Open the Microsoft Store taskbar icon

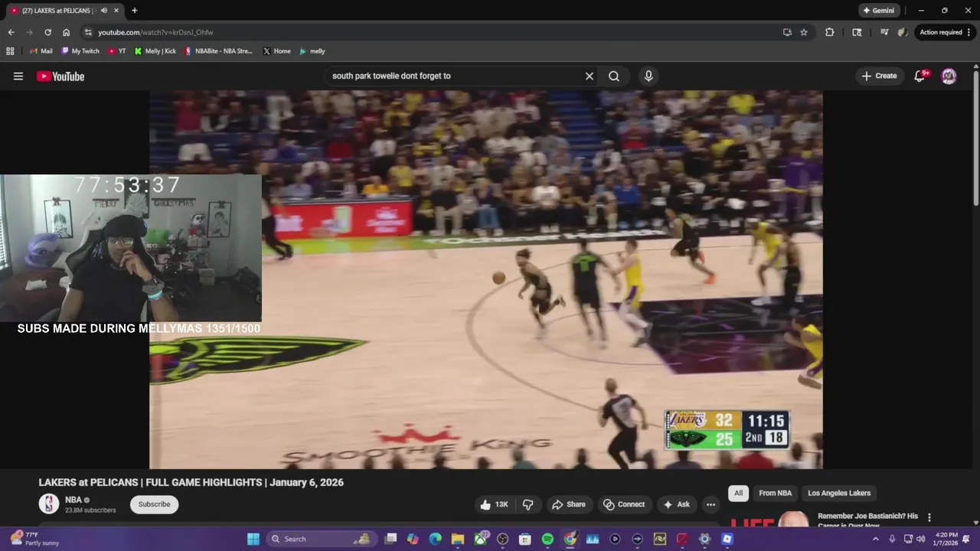tap(525, 539)
